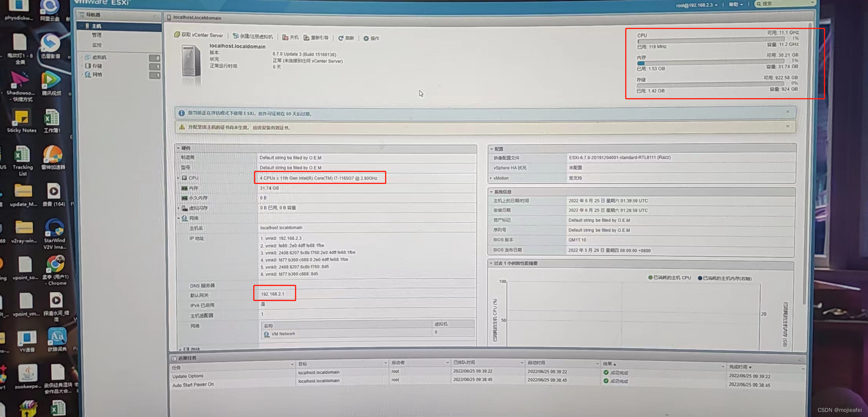Click the 内存 usage bar
This screenshot has width=868, height=417.
point(711,62)
